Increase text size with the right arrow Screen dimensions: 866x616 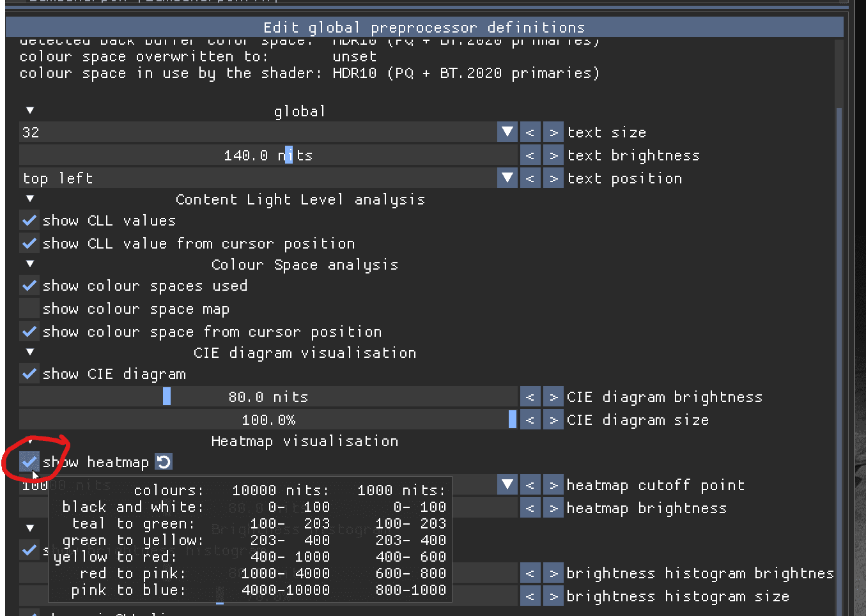coord(553,132)
